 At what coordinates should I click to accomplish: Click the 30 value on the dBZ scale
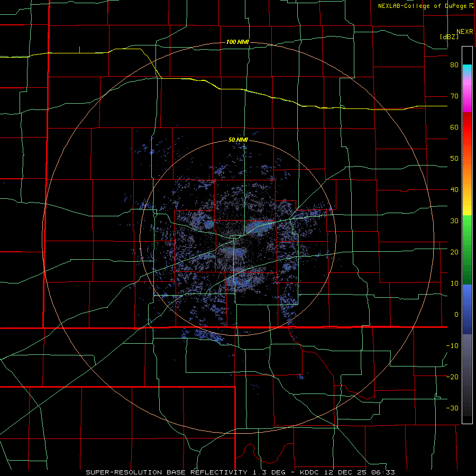point(454,221)
